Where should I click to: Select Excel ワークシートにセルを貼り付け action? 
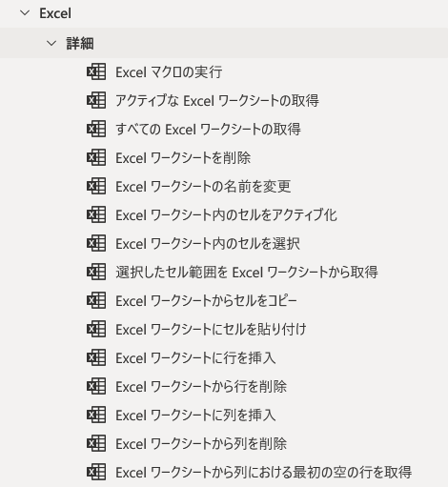(211, 329)
